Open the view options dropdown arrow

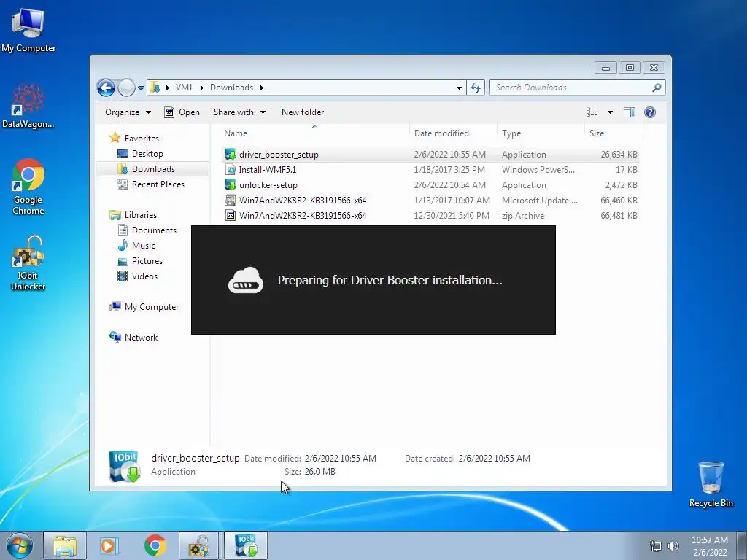pos(610,112)
